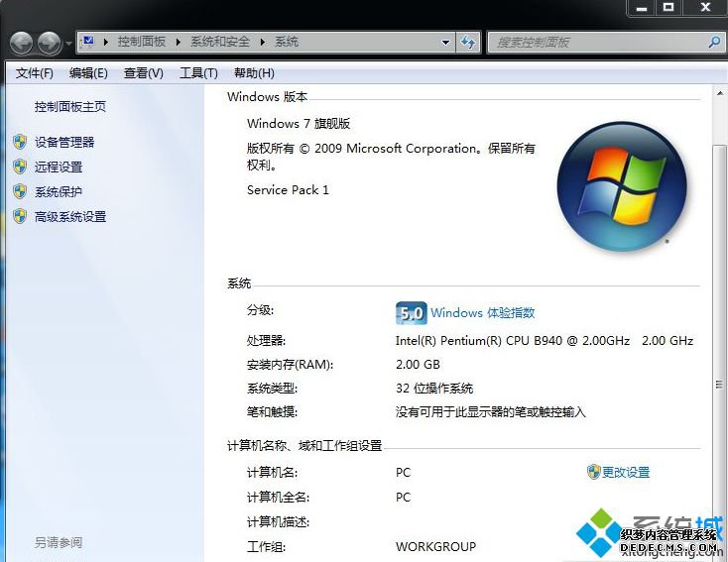Image resolution: width=728 pixels, height=562 pixels.
Task: Select the text Windows 7 旗舰版
Action: 299,124
